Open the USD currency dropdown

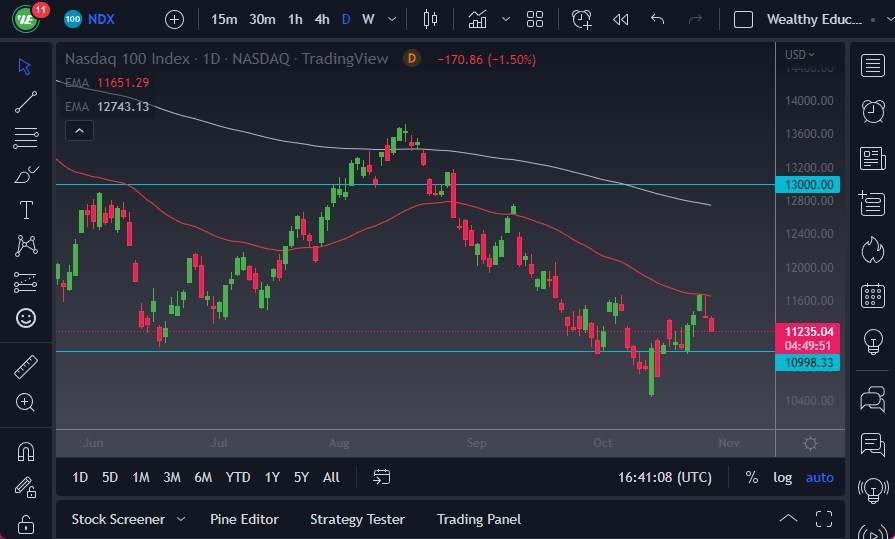[800, 55]
